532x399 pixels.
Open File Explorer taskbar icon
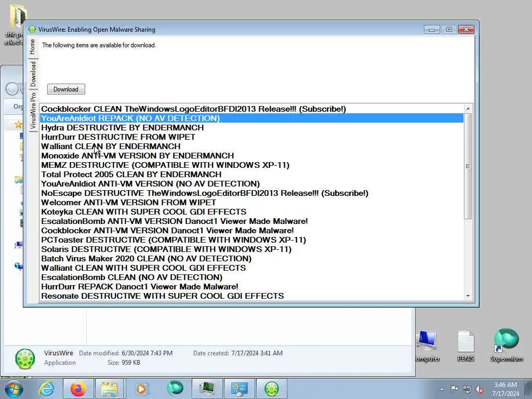(109, 389)
